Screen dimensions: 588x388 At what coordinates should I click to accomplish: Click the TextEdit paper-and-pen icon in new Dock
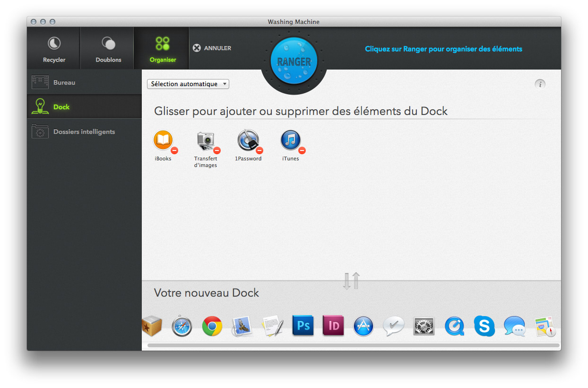click(272, 326)
